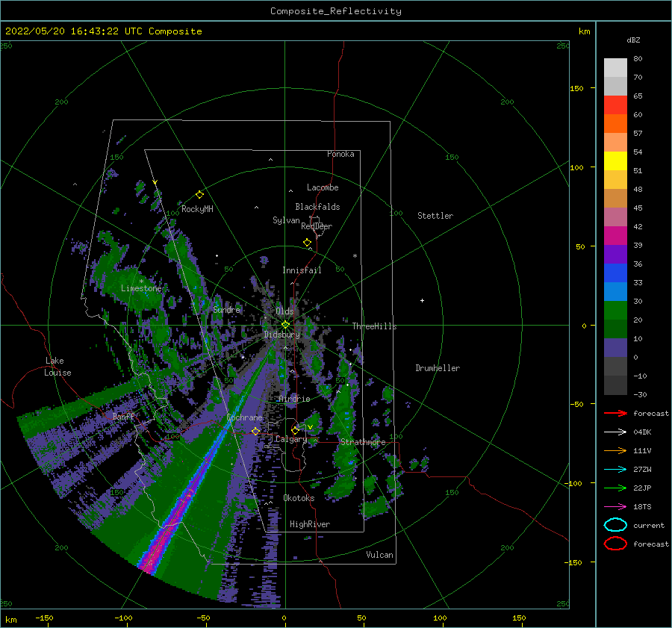This screenshot has height=628, width=672.
Task: Click the Lacombe city label
Action: point(323,187)
